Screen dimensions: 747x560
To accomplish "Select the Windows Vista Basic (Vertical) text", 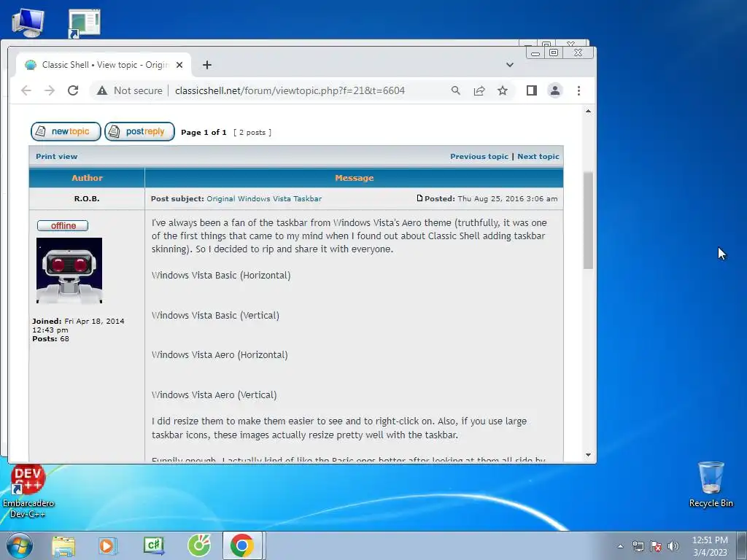I will (215, 315).
